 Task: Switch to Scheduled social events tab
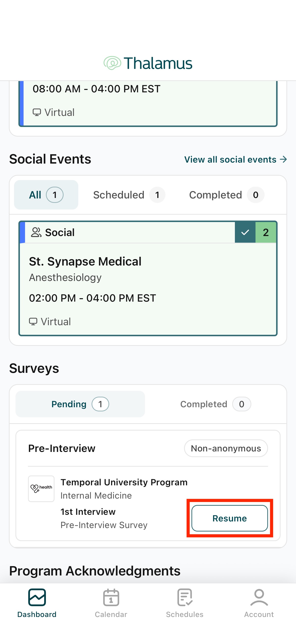[129, 195]
